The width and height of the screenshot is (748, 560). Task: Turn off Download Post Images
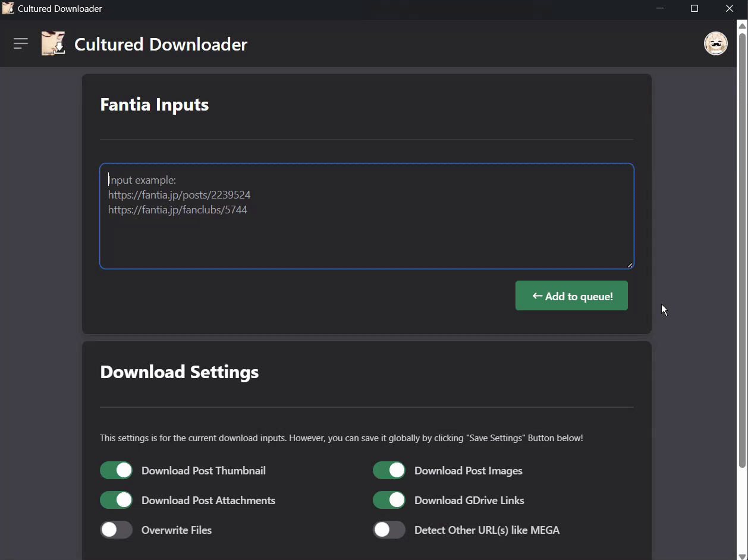pos(389,470)
